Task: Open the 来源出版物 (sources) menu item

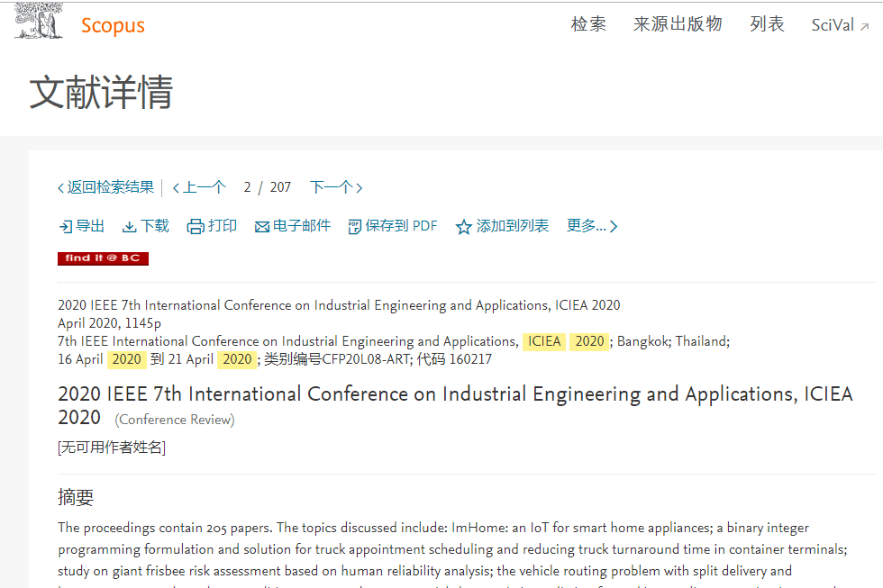Action: point(678,24)
